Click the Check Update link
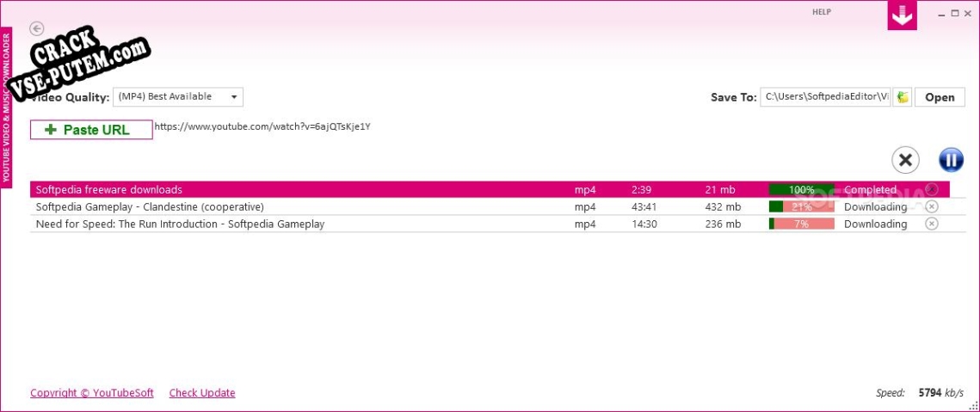 (x=202, y=392)
